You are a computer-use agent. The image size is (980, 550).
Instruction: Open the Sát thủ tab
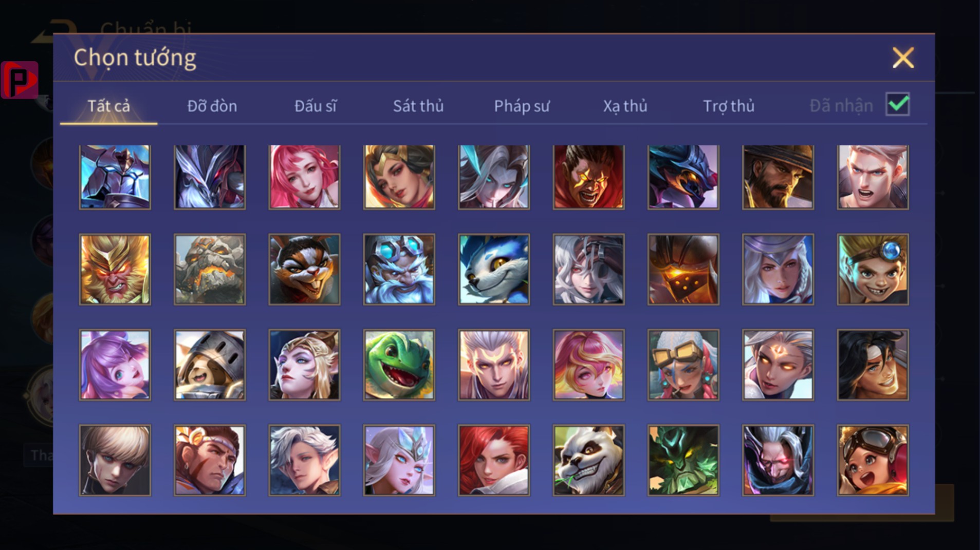point(418,106)
